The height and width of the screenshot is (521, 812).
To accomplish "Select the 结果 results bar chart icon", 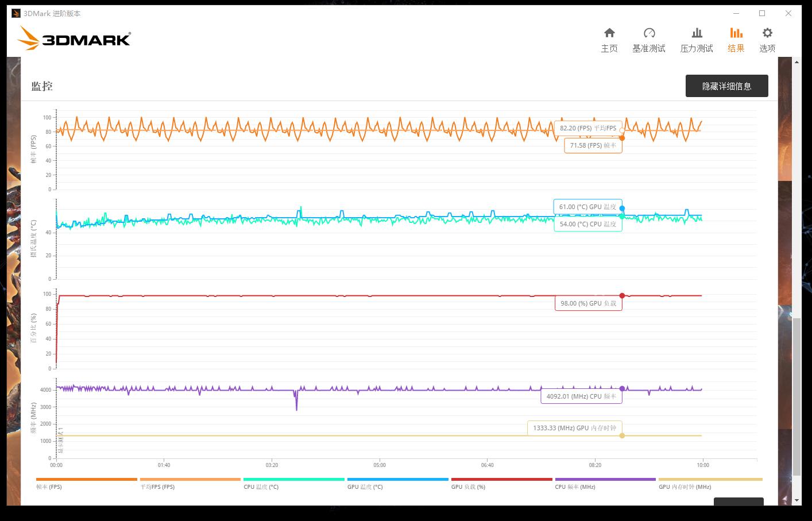I will pos(736,33).
